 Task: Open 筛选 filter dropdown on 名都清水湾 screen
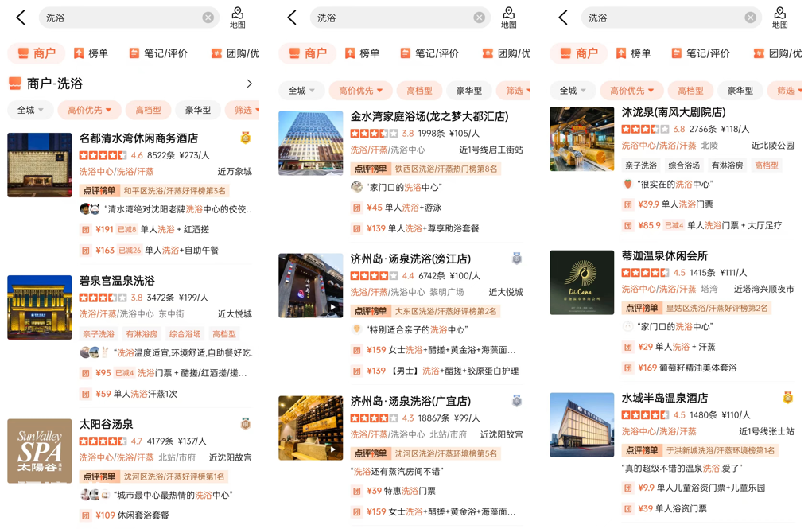[x=243, y=110]
